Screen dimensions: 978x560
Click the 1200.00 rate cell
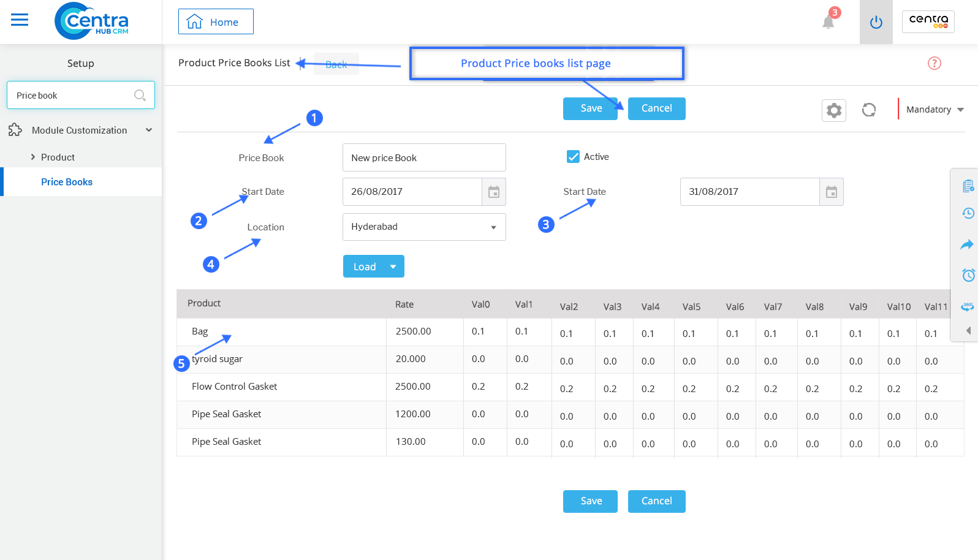tap(412, 414)
